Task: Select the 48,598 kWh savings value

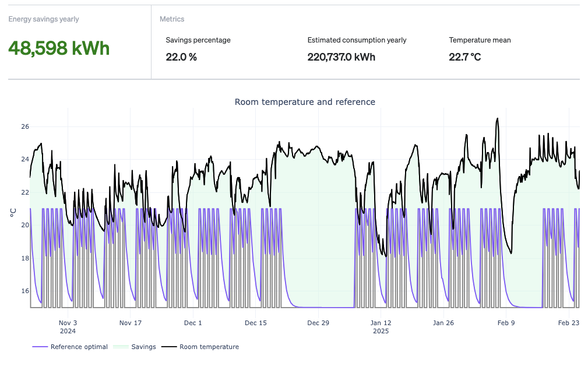Action: 59,48
